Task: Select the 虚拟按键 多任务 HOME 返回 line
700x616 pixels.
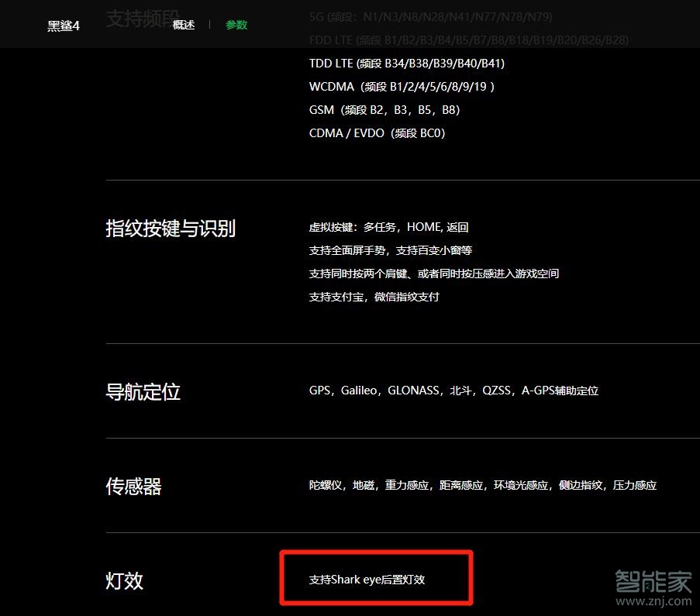Action: click(x=388, y=227)
